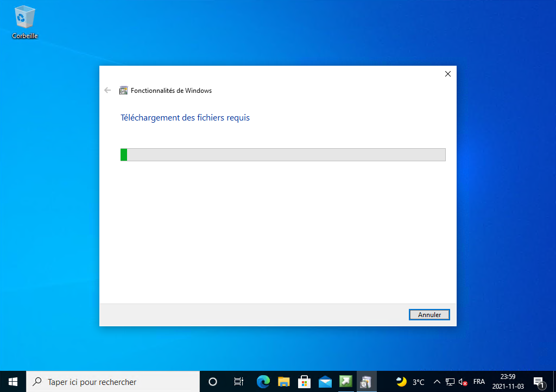Open Cortana from the taskbar circle
Viewport: 556px width, 392px height.
coord(213,382)
